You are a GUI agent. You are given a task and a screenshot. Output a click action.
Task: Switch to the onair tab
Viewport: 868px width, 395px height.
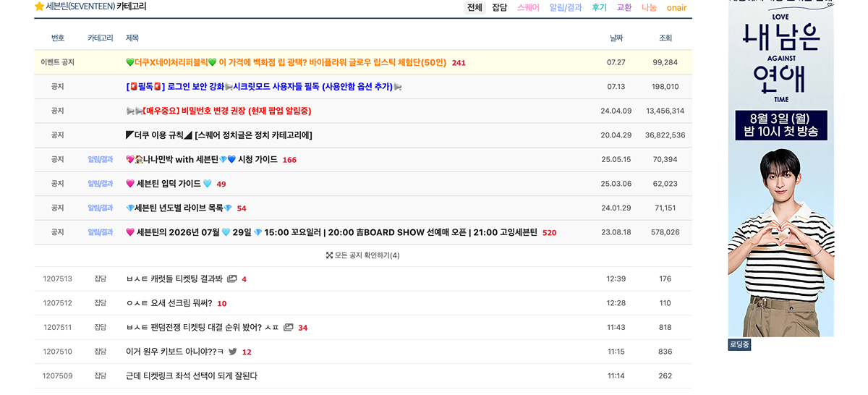coord(676,7)
